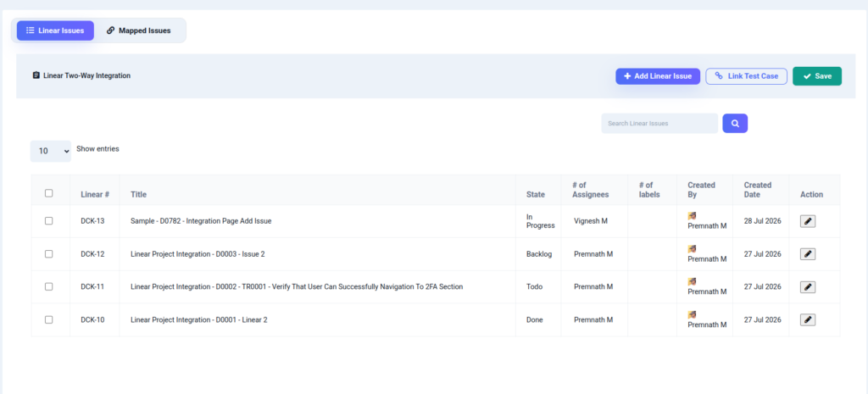Toggle the select-all checkbox in table header
This screenshot has height=394, width=868.
(x=48, y=193)
